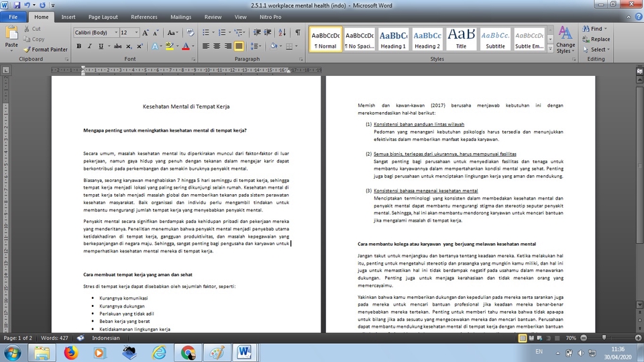Click the Replace button
644x362 pixels.
point(596,39)
